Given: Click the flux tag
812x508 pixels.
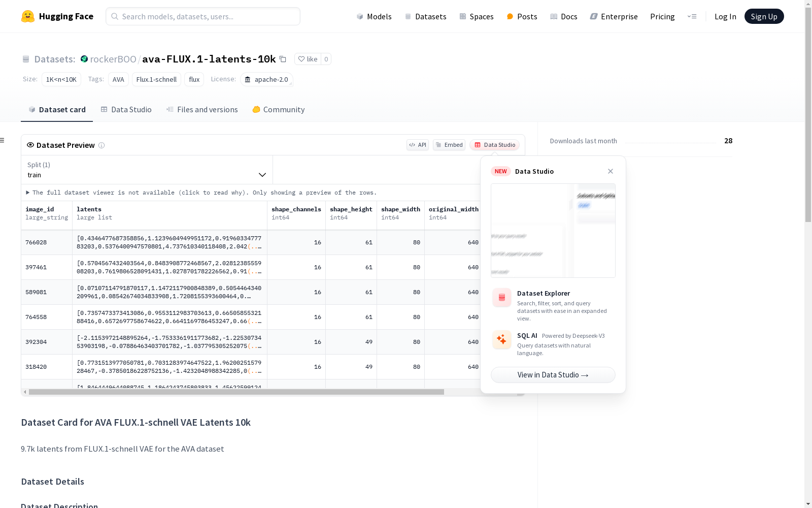Looking at the screenshot, I should click(194, 79).
